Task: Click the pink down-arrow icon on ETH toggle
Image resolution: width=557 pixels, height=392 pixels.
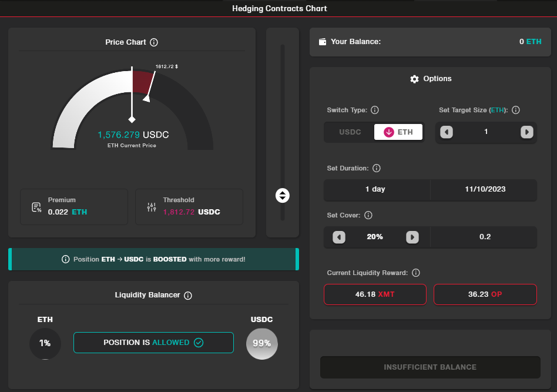Action: 388,132
